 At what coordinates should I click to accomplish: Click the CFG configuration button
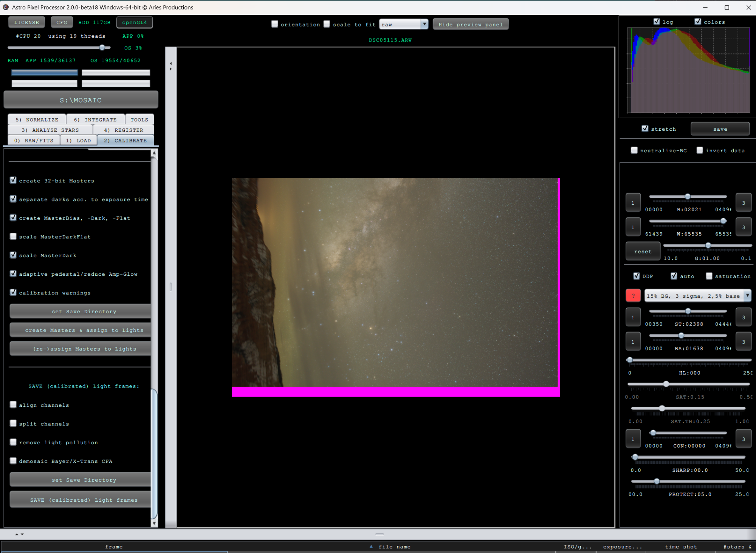pyautogui.click(x=62, y=22)
